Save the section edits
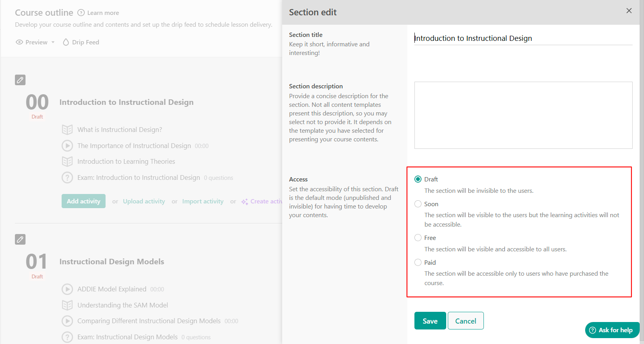 pyautogui.click(x=430, y=321)
